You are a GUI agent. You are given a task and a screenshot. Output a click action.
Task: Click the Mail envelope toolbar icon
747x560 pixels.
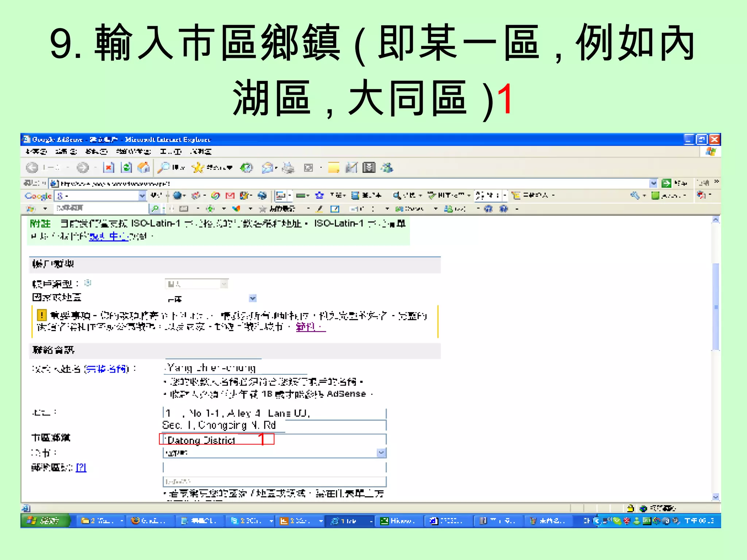pos(268,167)
